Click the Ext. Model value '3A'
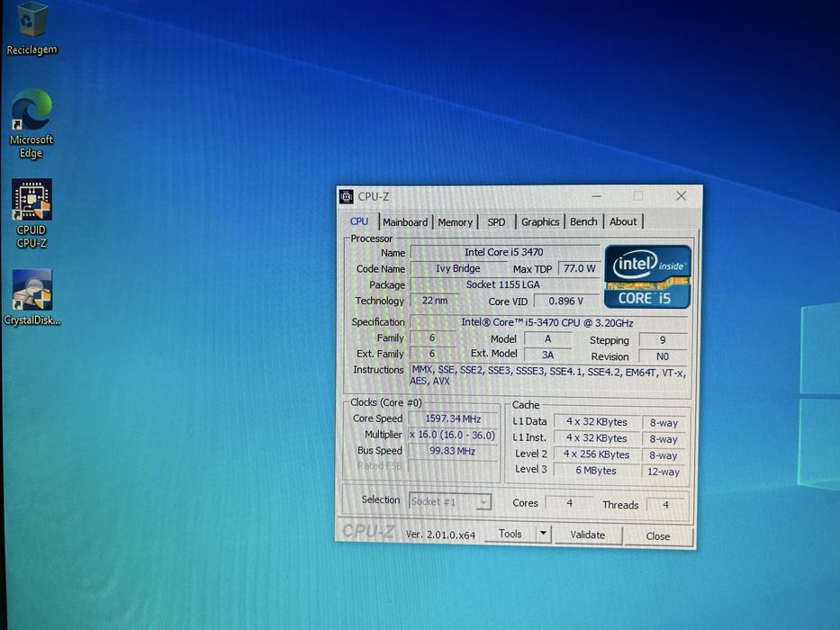 tap(547, 355)
